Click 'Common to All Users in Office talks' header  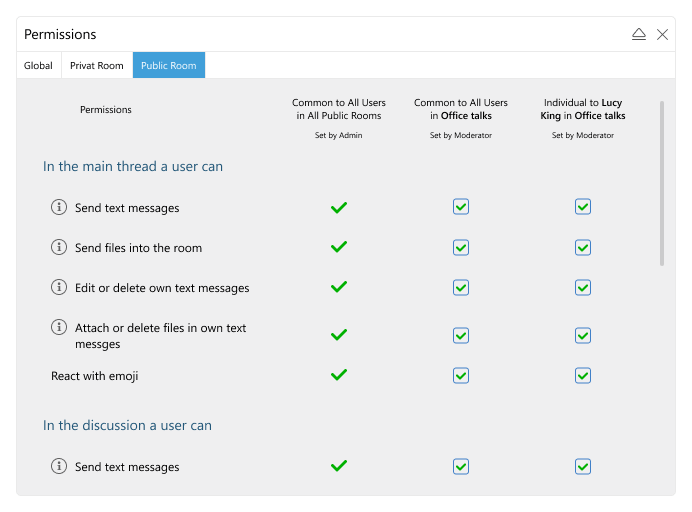click(461, 109)
